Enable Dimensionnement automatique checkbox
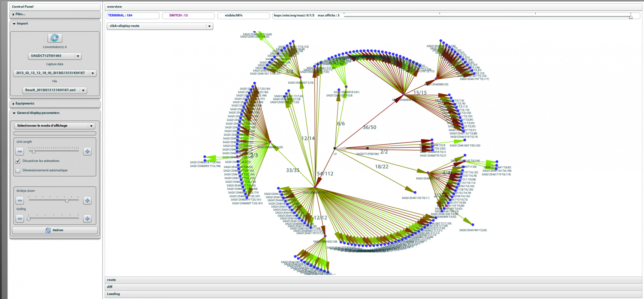Viewport: 644px width, 299px height. tap(18, 171)
